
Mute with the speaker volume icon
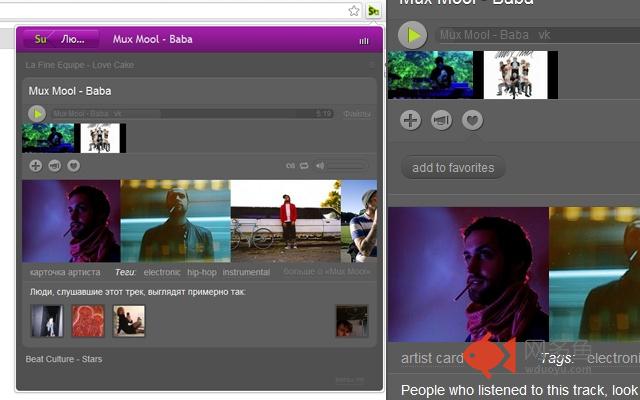point(320,165)
